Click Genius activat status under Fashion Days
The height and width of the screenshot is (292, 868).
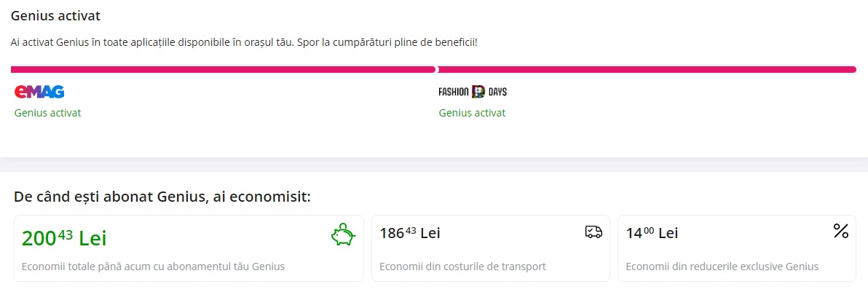click(472, 113)
